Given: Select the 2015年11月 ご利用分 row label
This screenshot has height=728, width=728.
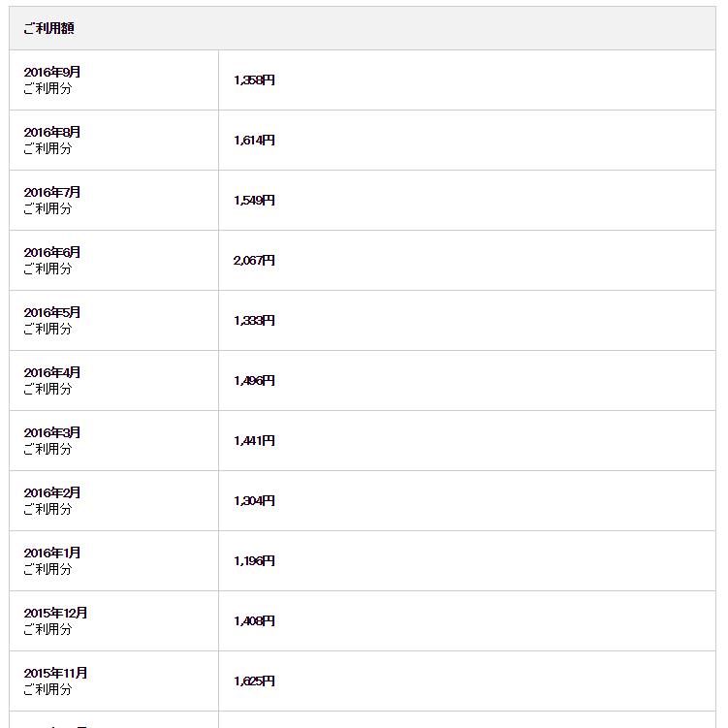Looking at the screenshot, I should [55, 681].
